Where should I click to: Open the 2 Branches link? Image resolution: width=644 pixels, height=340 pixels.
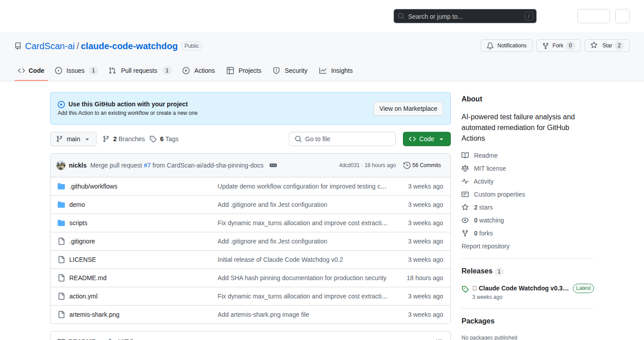point(124,139)
